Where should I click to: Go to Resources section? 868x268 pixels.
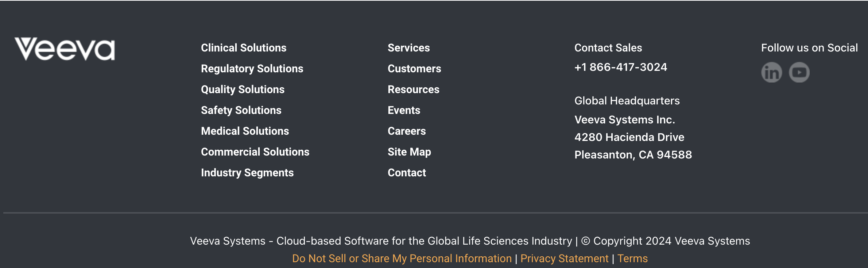click(x=413, y=89)
